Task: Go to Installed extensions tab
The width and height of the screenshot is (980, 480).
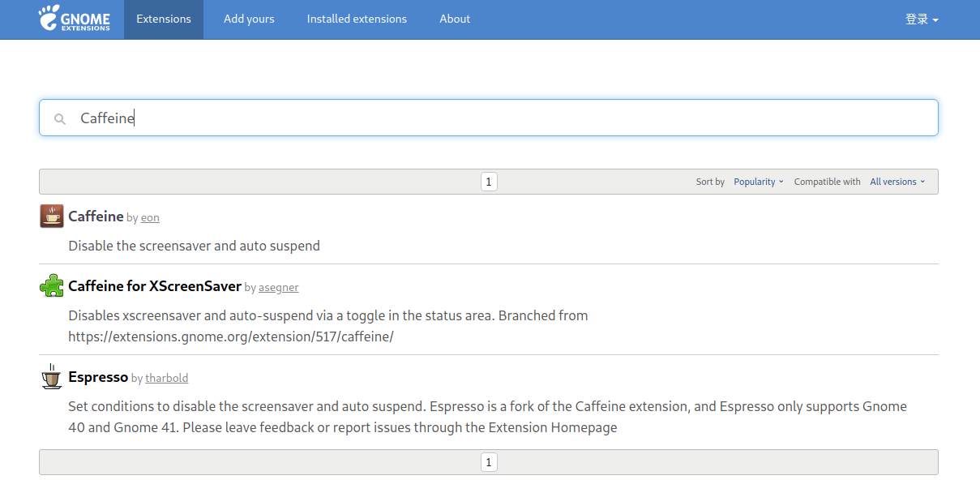Action: pyautogui.click(x=357, y=19)
